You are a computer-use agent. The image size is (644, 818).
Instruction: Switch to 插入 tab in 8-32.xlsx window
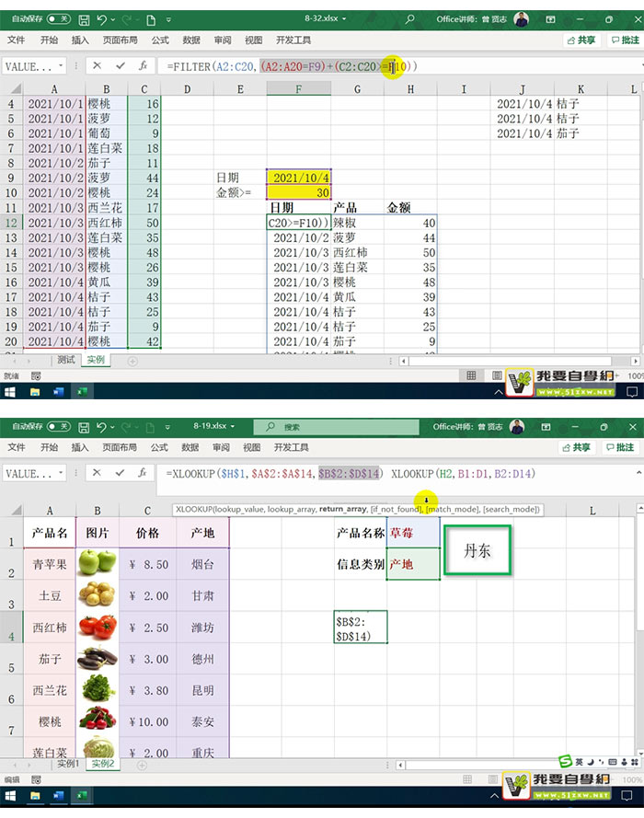tap(80, 40)
